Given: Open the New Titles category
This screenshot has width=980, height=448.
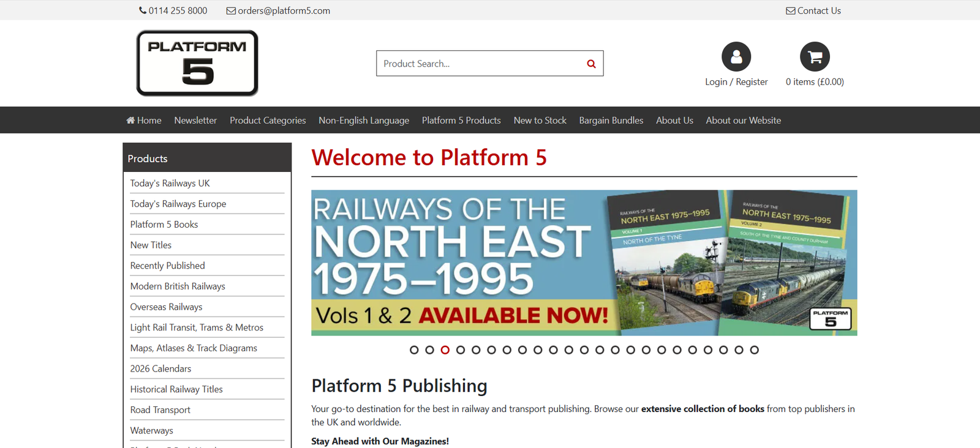Looking at the screenshot, I should [151, 245].
